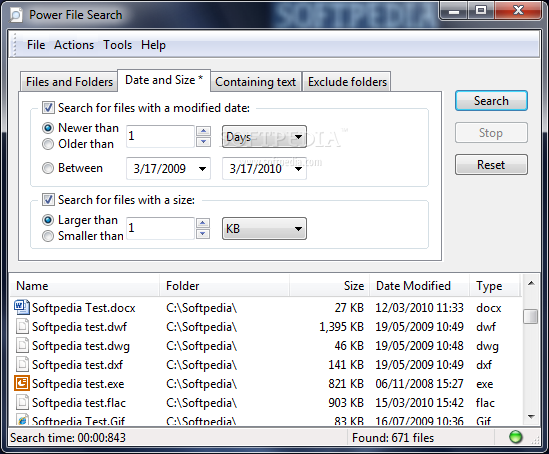
Task: Decrease the date number spinner value
Action: [203, 142]
